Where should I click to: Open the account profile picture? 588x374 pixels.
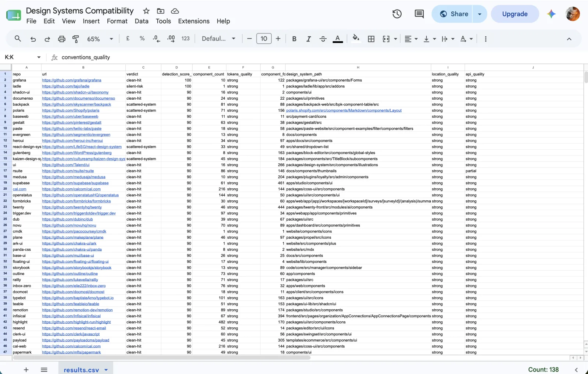(x=573, y=14)
